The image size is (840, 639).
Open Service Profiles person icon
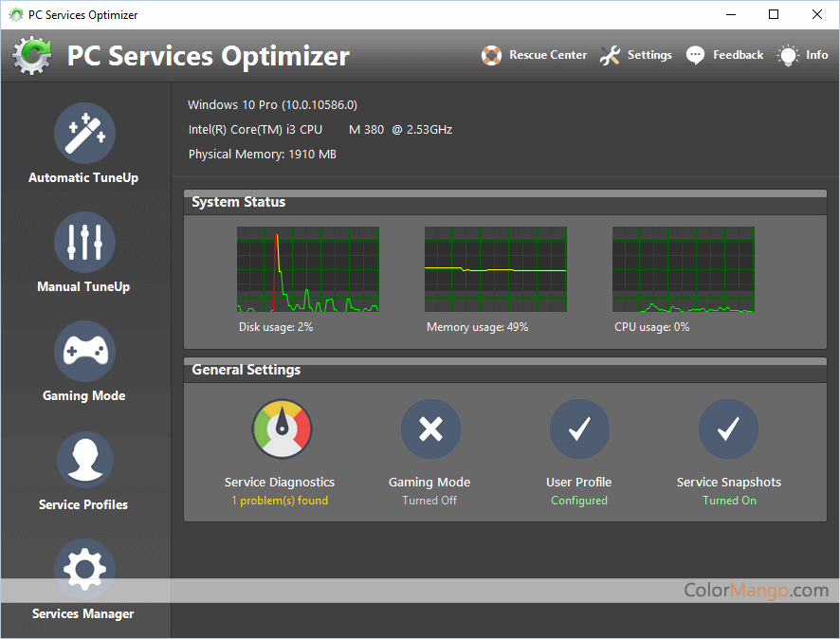84,460
